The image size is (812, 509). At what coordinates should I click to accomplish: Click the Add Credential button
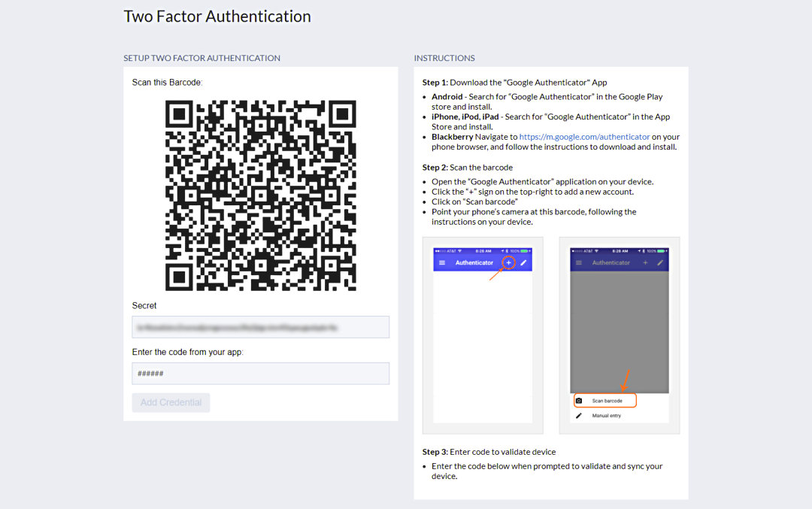(171, 402)
